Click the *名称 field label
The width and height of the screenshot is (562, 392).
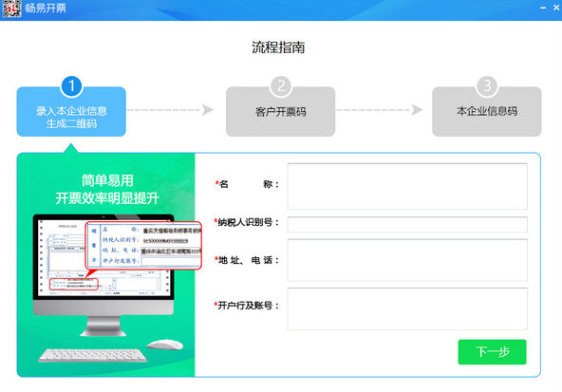[x=247, y=184]
